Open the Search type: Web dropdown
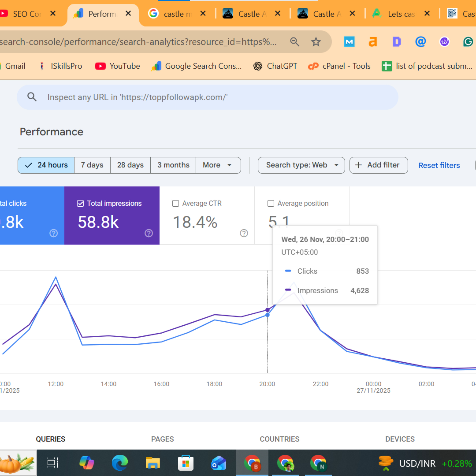The image size is (476, 476). click(301, 165)
